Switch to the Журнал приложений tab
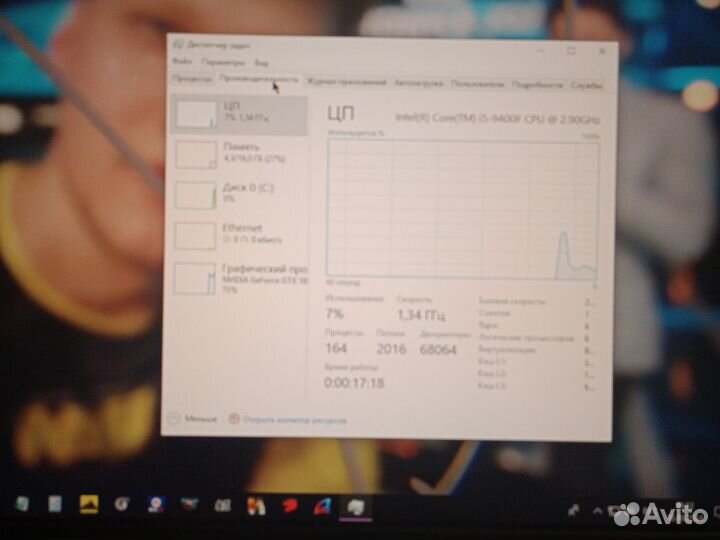 click(x=346, y=82)
